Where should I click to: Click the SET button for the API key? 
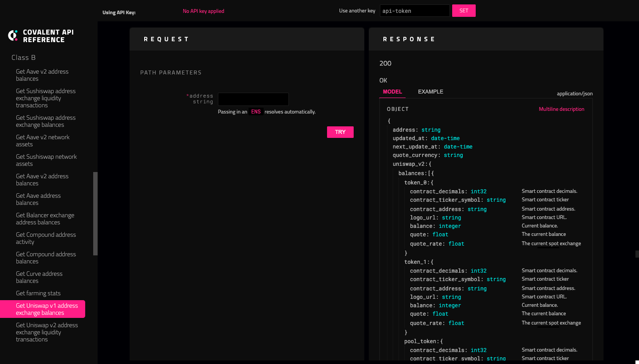(464, 11)
